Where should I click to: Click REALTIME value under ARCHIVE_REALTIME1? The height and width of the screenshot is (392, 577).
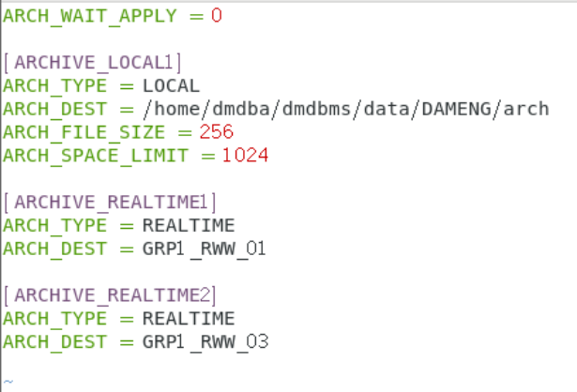click(x=189, y=225)
